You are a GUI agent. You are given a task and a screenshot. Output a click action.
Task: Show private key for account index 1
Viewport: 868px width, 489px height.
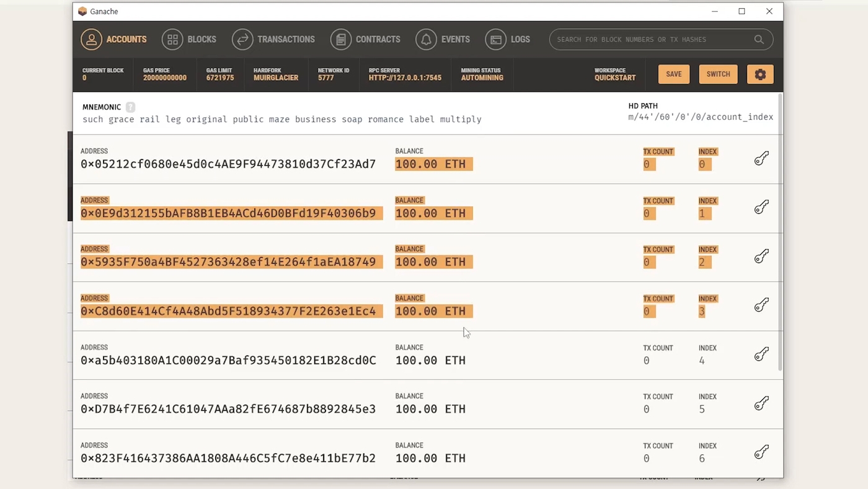(761, 207)
